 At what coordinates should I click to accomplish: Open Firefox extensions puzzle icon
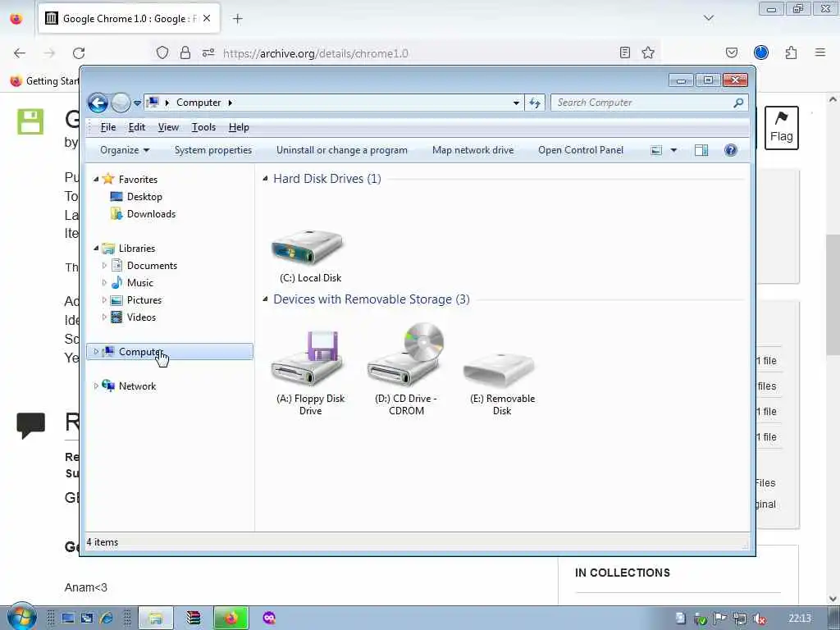tap(791, 52)
